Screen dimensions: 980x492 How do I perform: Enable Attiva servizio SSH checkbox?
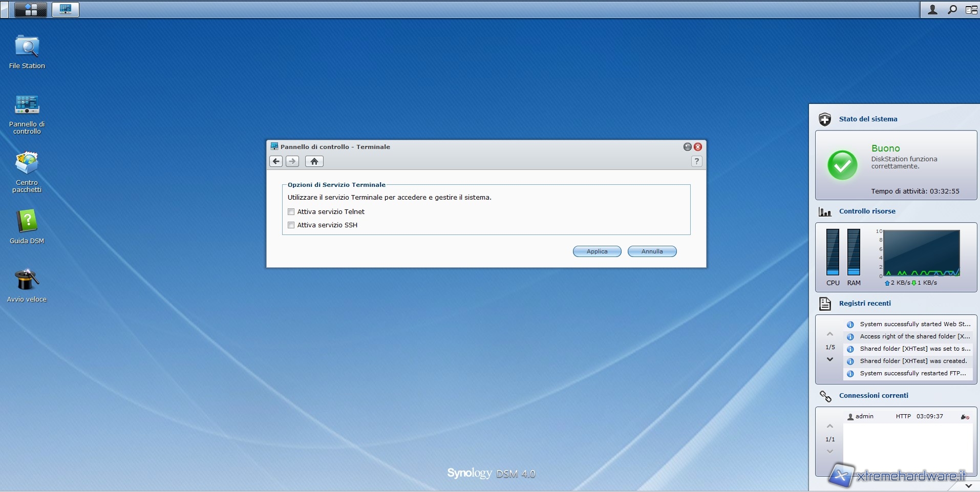pyautogui.click(x=291, y=225)
